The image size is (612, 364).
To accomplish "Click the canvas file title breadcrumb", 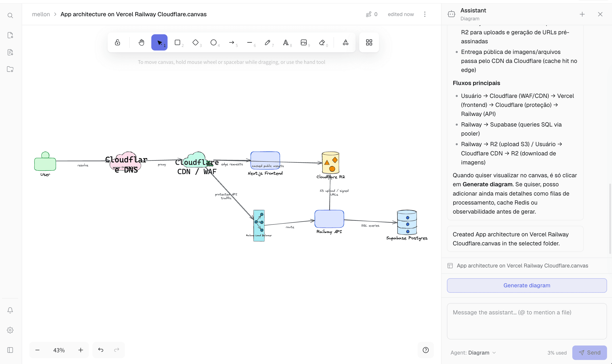I will 133,14.
